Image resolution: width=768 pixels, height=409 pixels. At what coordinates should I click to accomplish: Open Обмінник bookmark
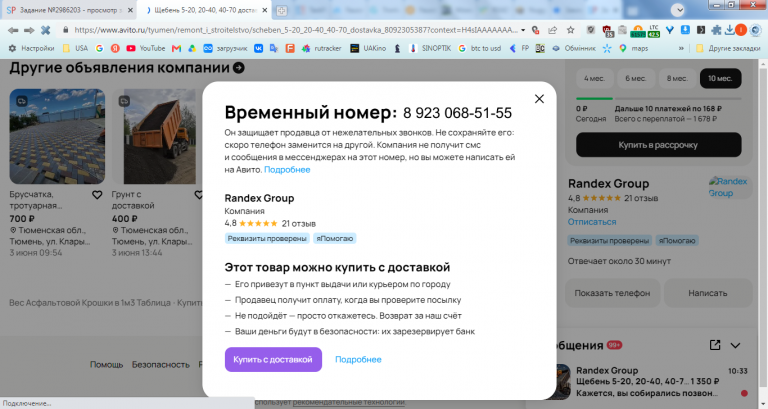pos(574,48)
